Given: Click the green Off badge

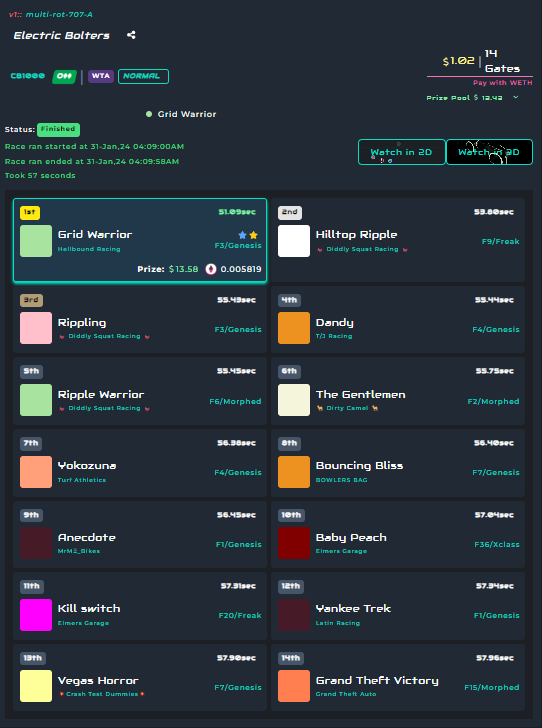Looking at the screenshot, I should tap(64, 76).
